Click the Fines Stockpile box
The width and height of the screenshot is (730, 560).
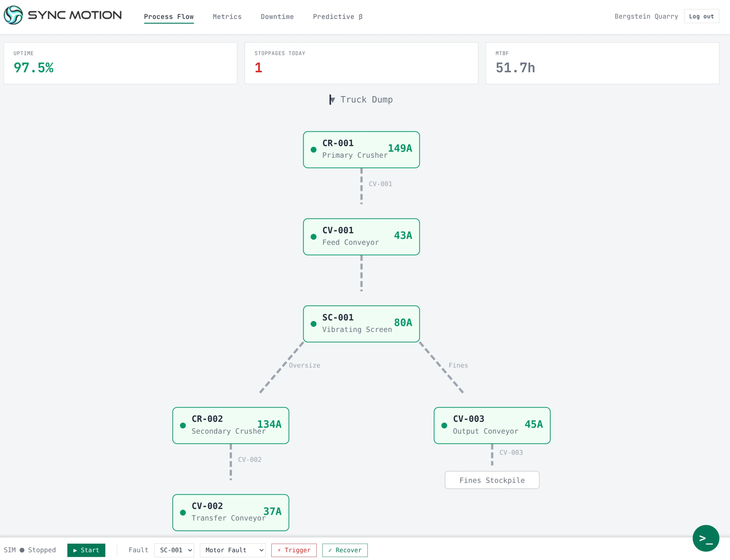coord(492,480)
